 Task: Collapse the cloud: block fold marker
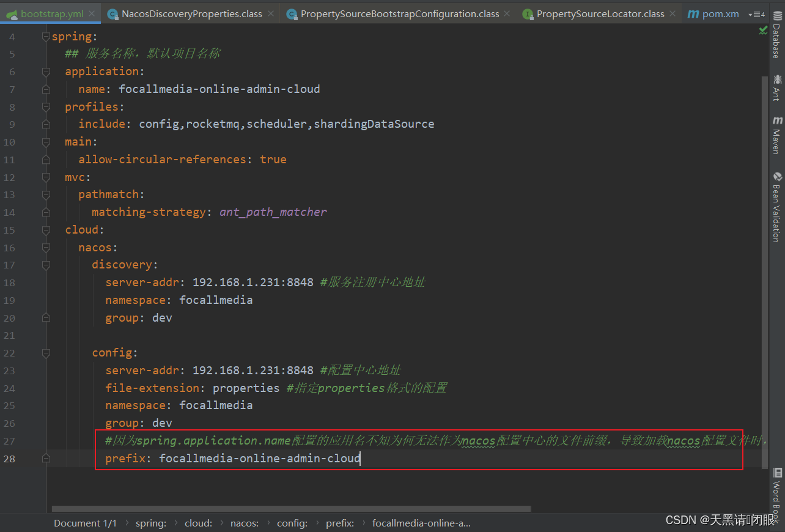pyautogui.click(x=46, y=230)
